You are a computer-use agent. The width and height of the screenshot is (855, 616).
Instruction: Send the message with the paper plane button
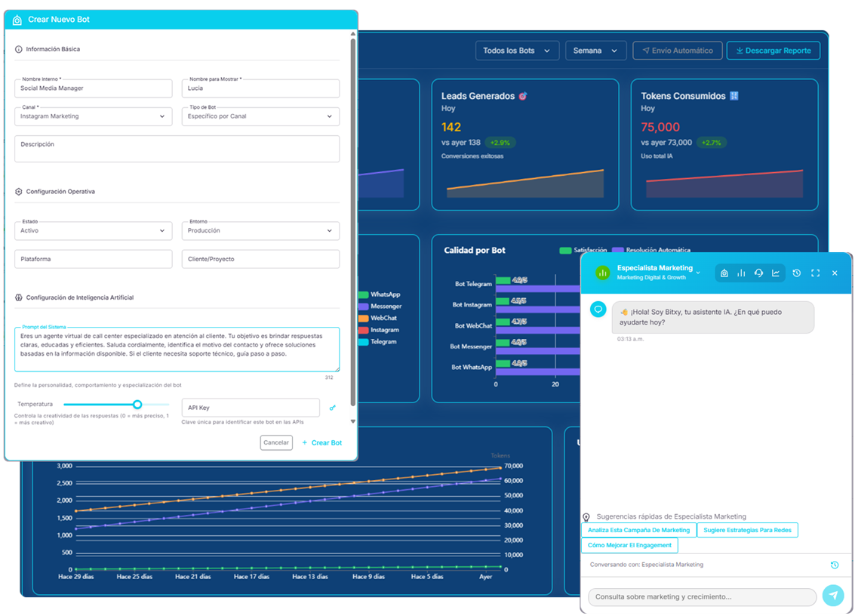(833, 596)
